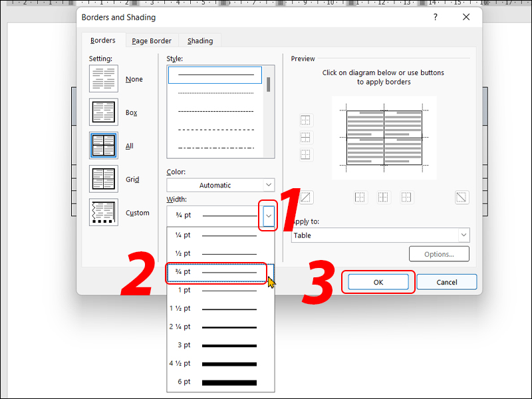Click diagonal up border button in Preview

coord(305,197)
